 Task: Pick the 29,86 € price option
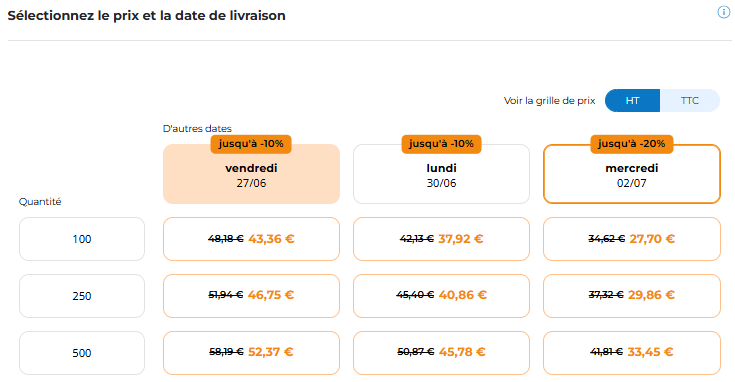(x=631, y=296)
